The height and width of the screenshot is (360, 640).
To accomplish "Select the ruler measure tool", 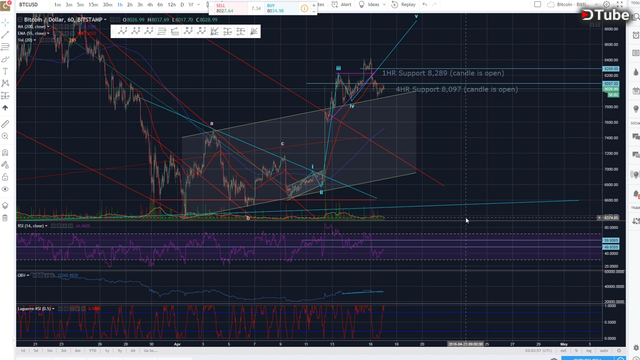I will click(5, 124).
